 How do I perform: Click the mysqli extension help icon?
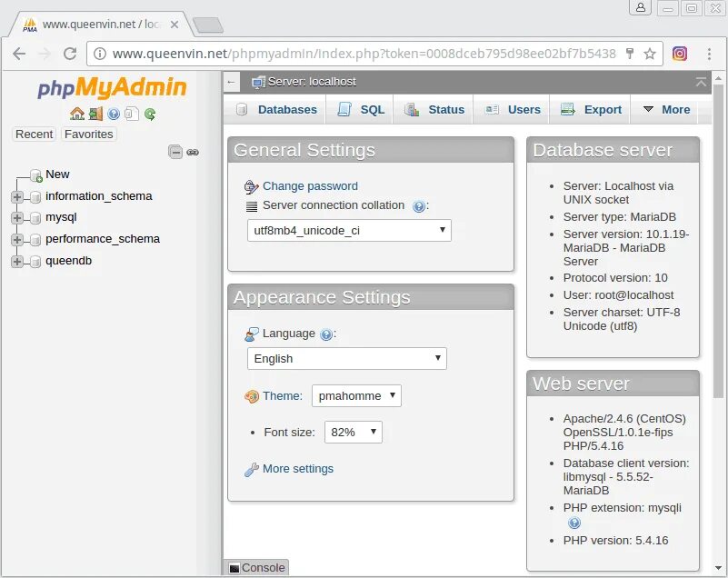[574, 523]
